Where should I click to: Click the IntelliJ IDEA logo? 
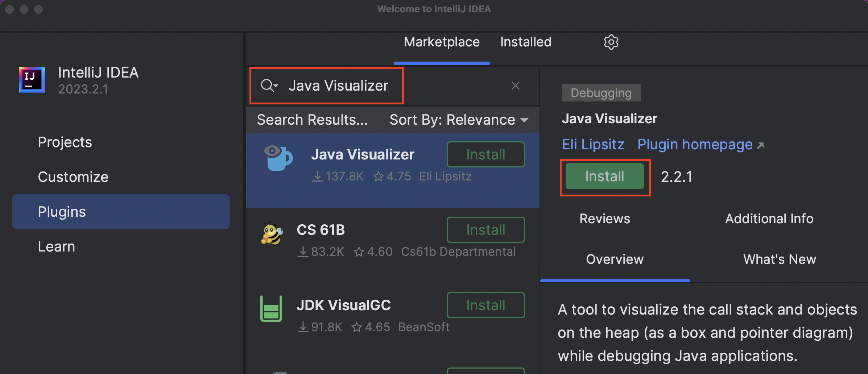(32, 79)
